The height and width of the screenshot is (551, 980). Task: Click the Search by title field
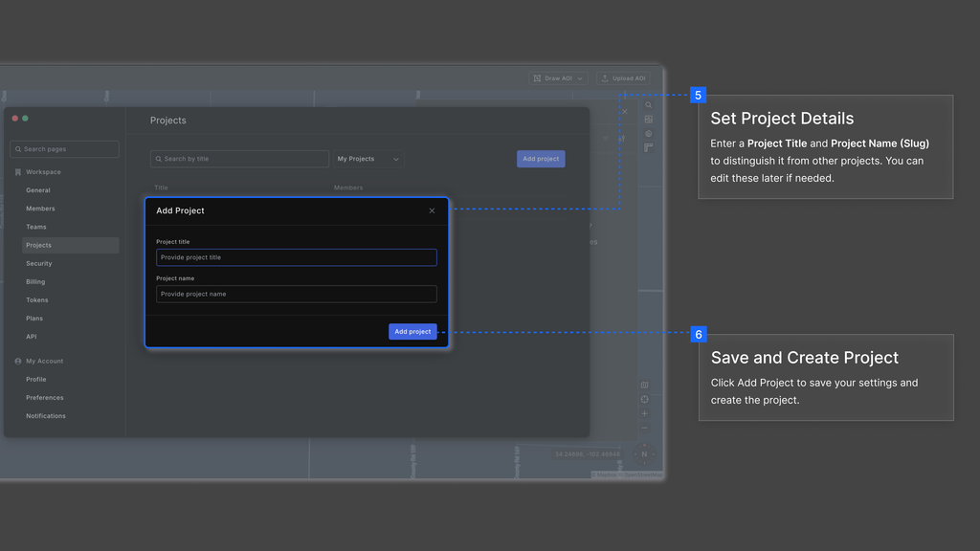point(239,159)
